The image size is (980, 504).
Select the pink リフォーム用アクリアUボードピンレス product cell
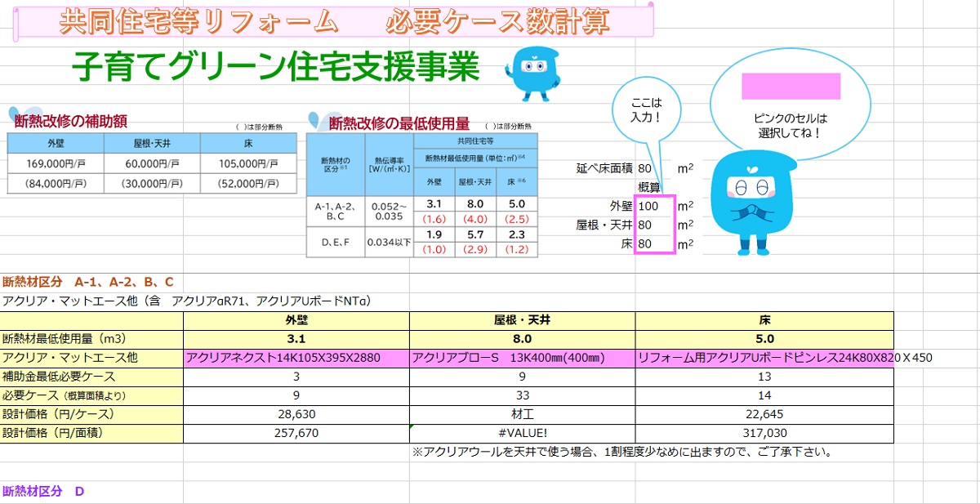(x=765, y=357)
